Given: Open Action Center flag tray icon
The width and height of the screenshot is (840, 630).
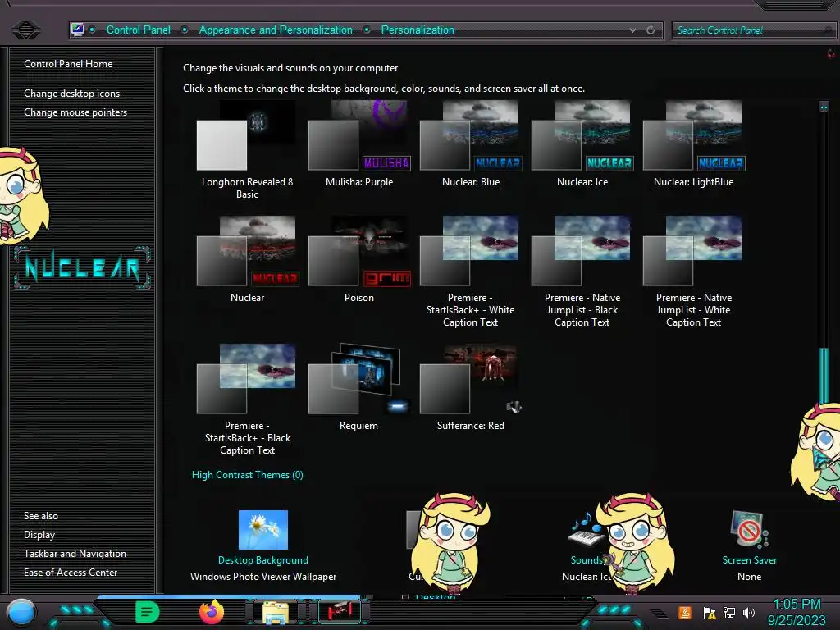Looking at the screenshot, I should click(710, 613).
